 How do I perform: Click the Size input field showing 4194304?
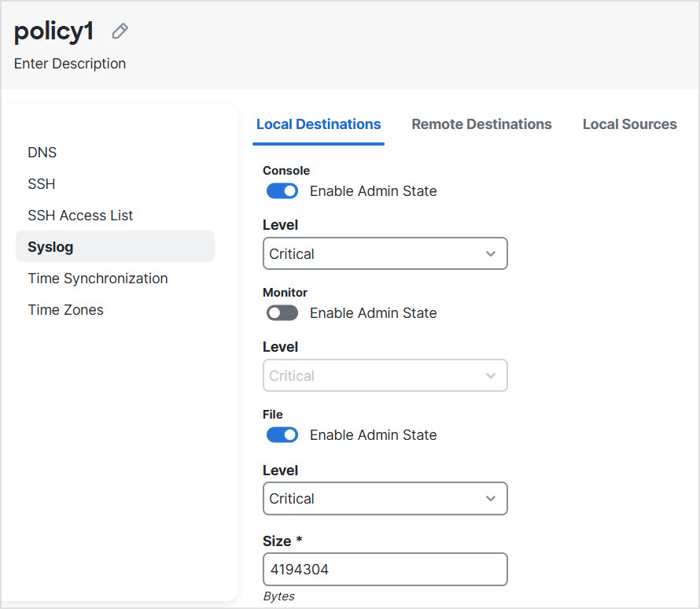coord(385,569)
